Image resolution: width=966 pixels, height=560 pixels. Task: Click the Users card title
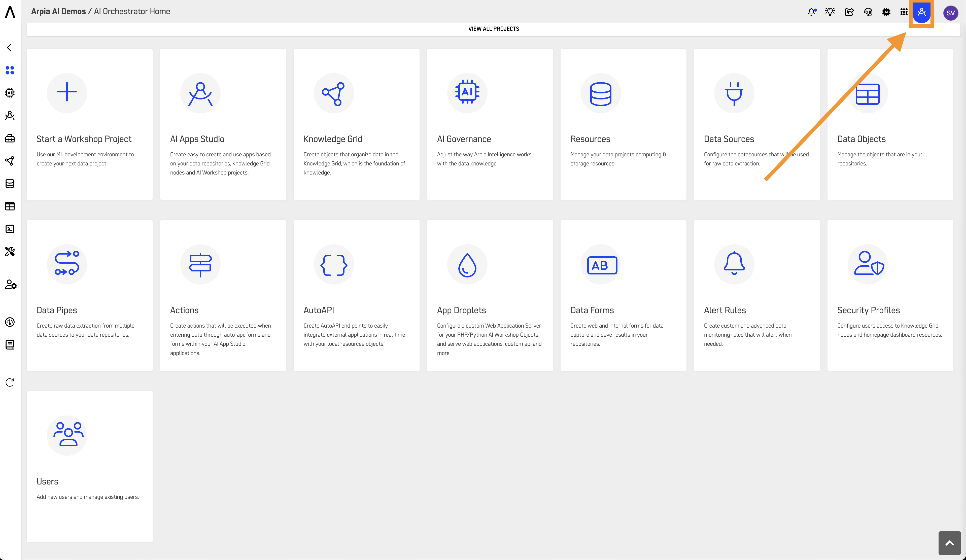pyautogui.click(x=48, y=482)
